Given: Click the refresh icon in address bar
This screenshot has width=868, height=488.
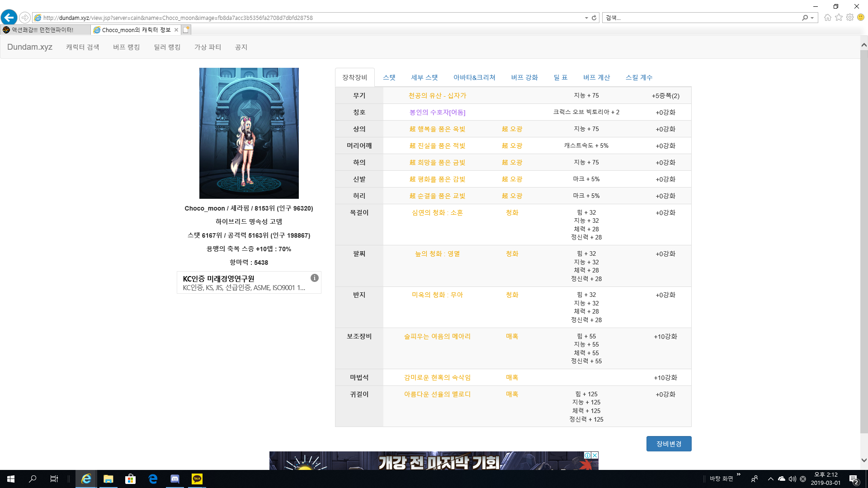Looking at the screenshot, I should coord(594,18).
